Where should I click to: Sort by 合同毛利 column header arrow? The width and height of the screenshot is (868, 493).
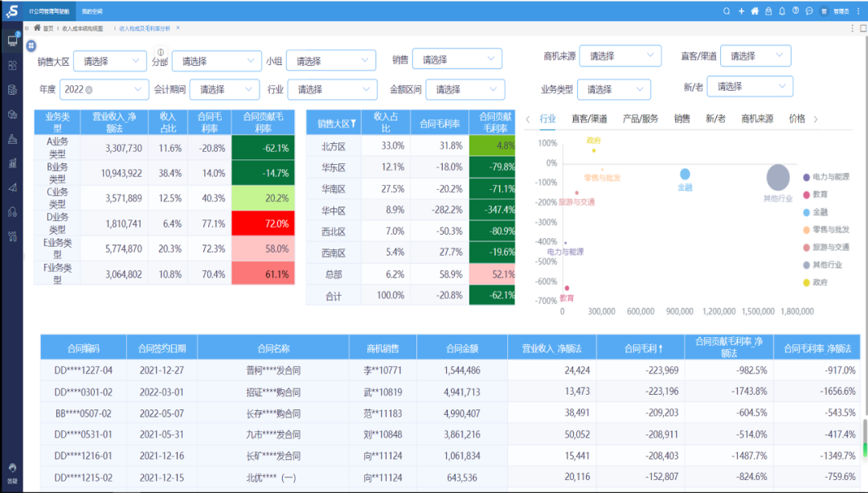(661, 348)
